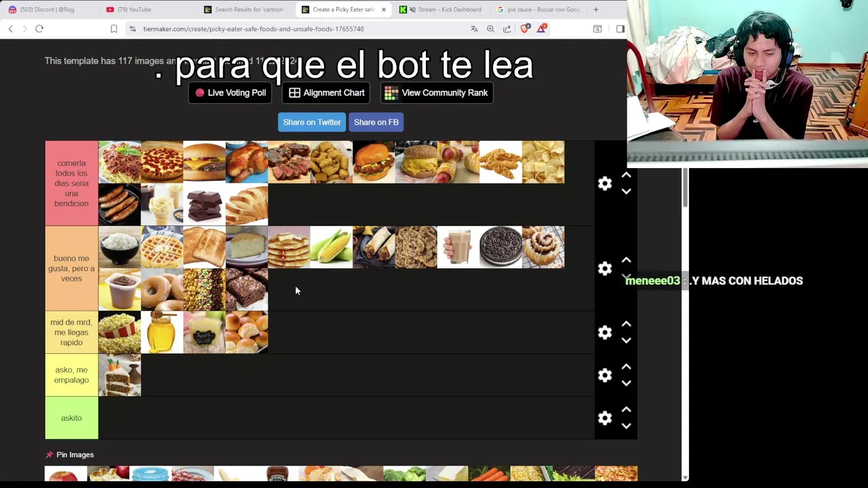Move 'askito' tier up
Screen dimensions: 868x488
627,409
